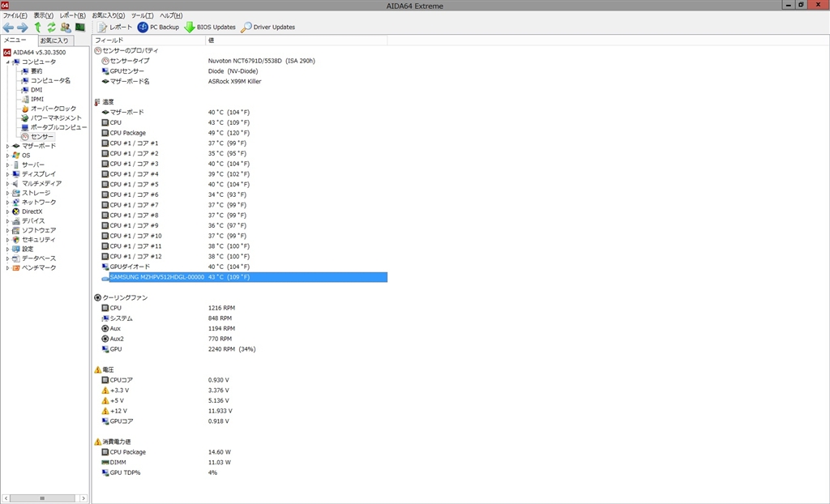Open the お気に入り menu in menu bar
The width and height of the screenshot is (830, 504).
[109, 15]
